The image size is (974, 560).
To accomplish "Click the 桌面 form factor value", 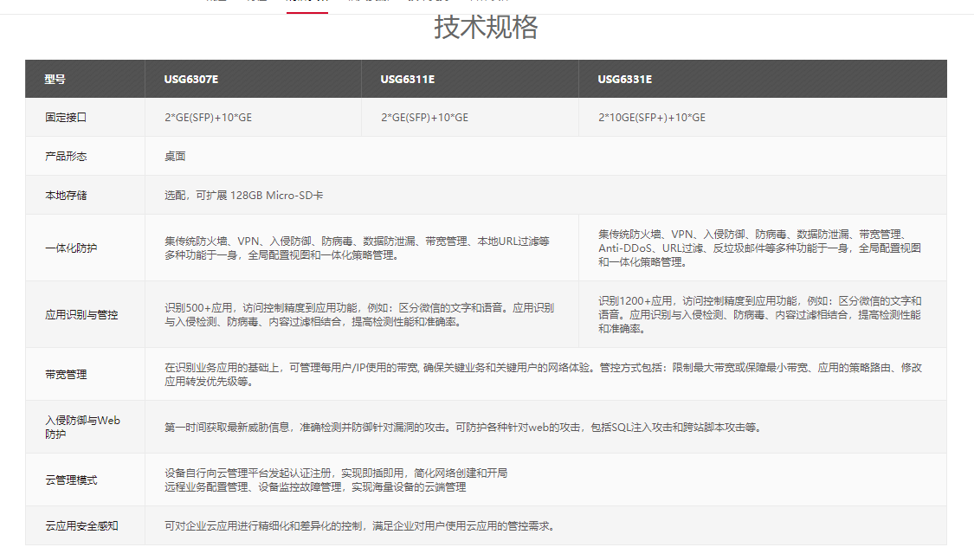I will (175, 157).
